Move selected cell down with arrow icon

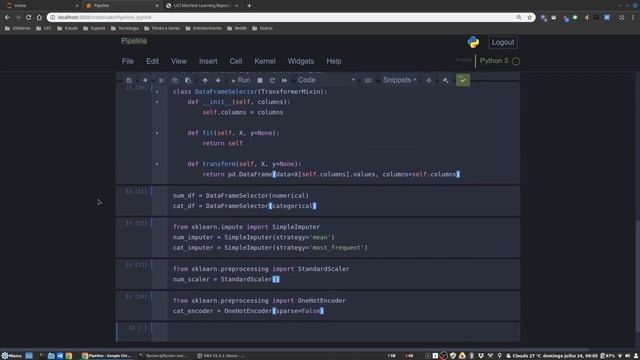point(218,80)
